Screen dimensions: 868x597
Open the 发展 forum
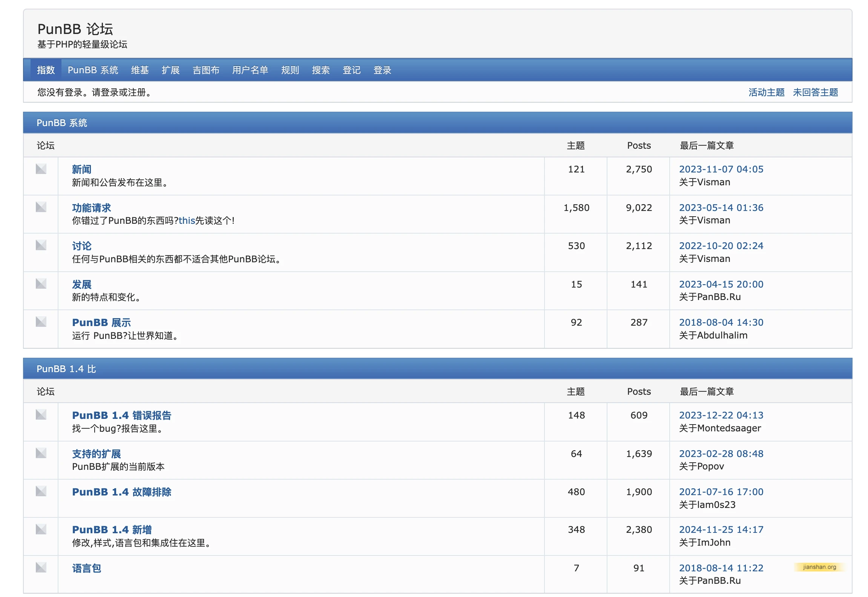click(x=82, y=285)
